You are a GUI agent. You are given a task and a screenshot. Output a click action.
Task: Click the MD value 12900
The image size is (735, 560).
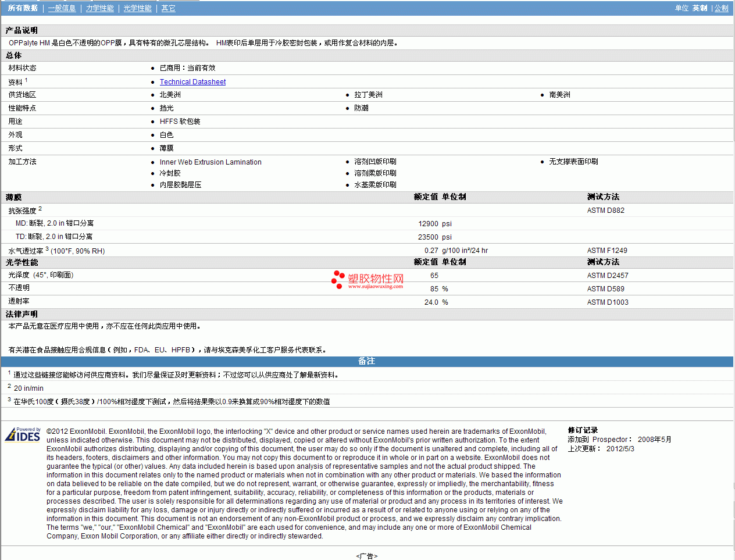428,224
